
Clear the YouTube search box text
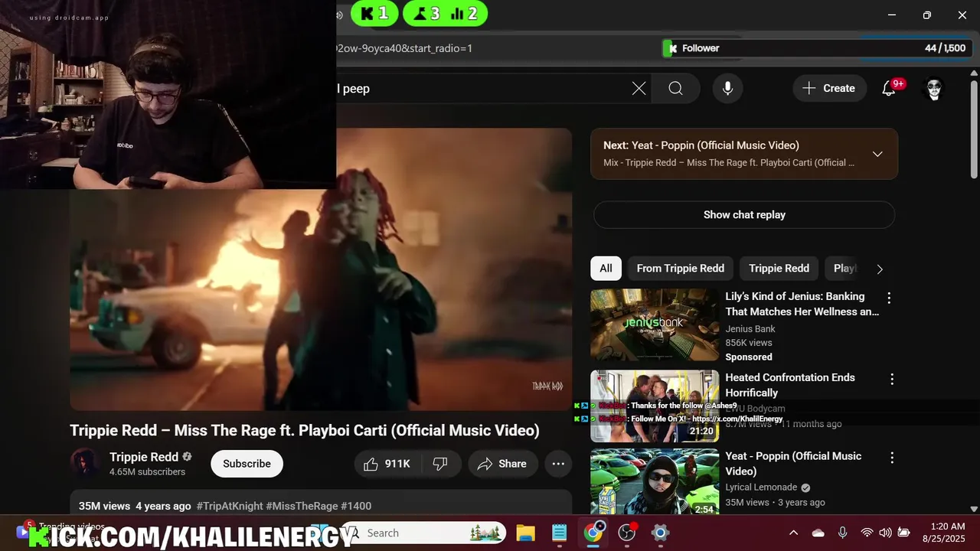point(639,89)
